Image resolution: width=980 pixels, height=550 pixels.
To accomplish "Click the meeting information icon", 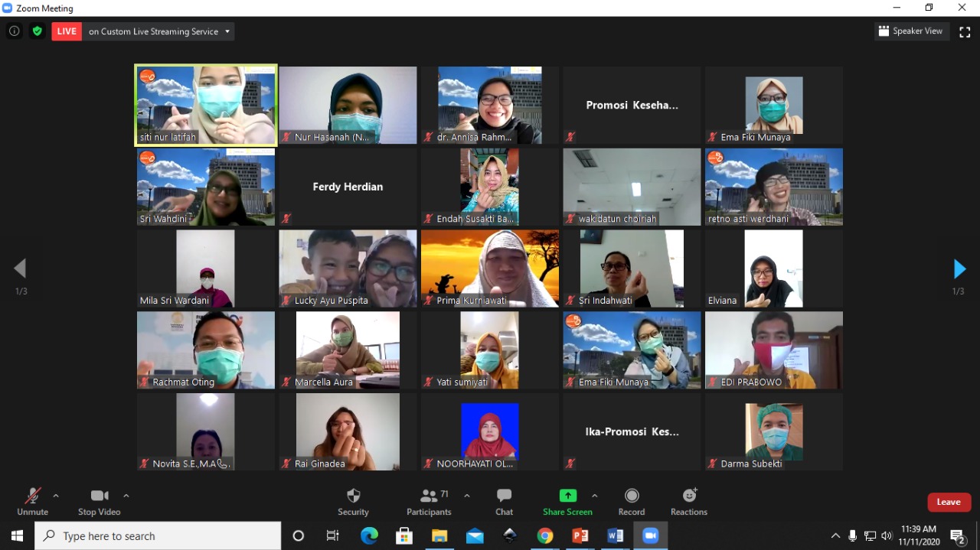I will click(x=14, y=31).
